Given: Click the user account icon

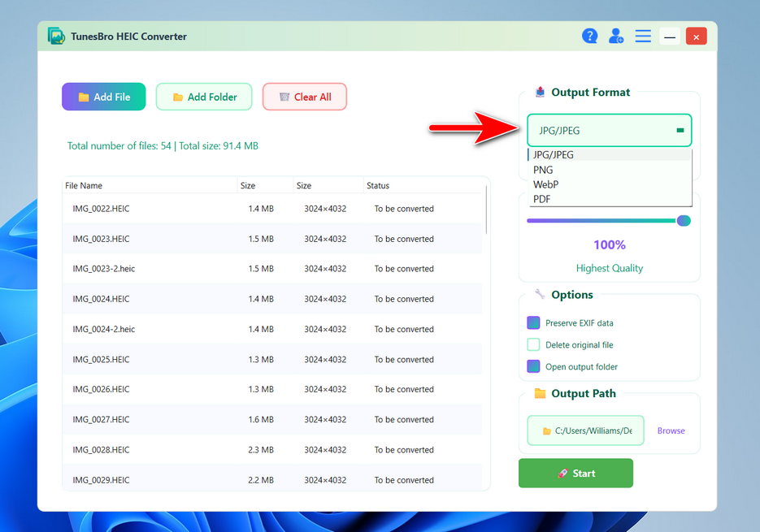Looking at the screenshot, I should (615, 36).
